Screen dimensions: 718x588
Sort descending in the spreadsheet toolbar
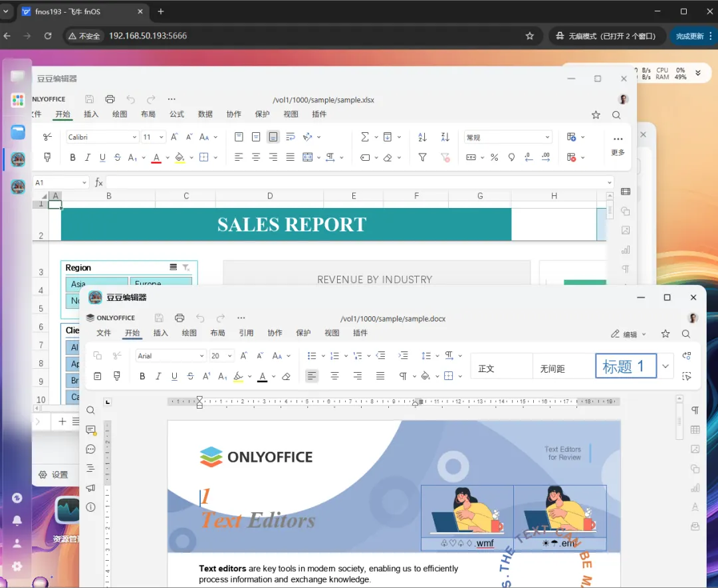445,137
